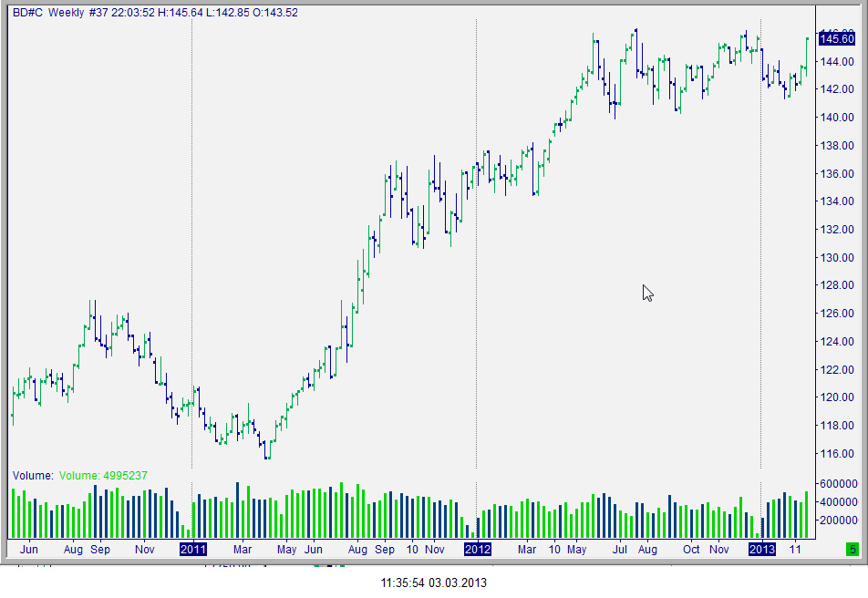The height and width of the screenshot is (598, 868).
Task: Click the 132.00 price axis label
Action: tap(838, 229)
